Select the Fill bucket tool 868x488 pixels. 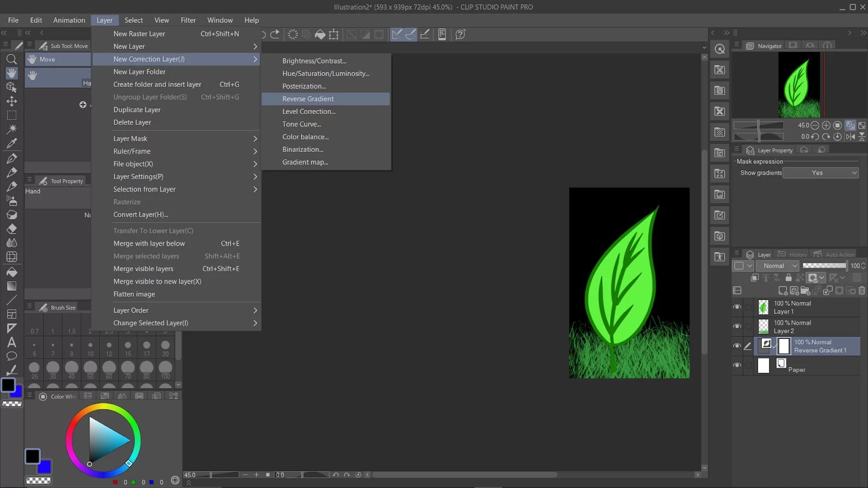[x=11, y=272]
